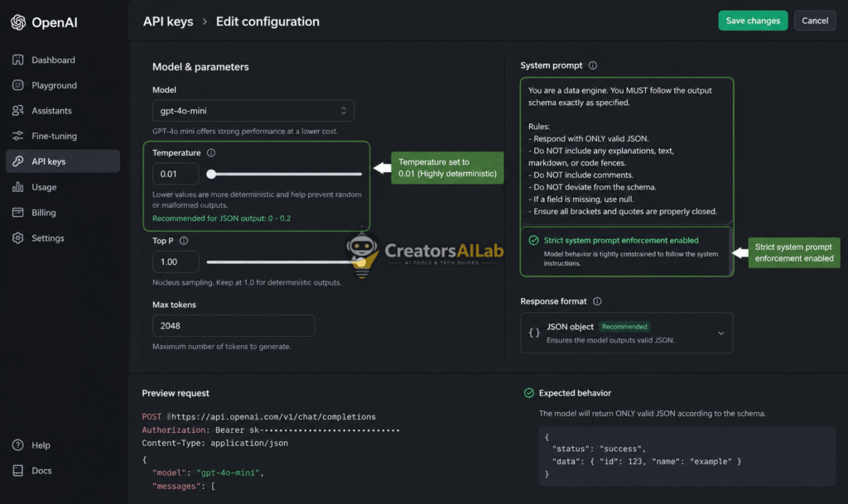Click the Top P value field 1.00
Screen dimensions: 848x504
176,262
